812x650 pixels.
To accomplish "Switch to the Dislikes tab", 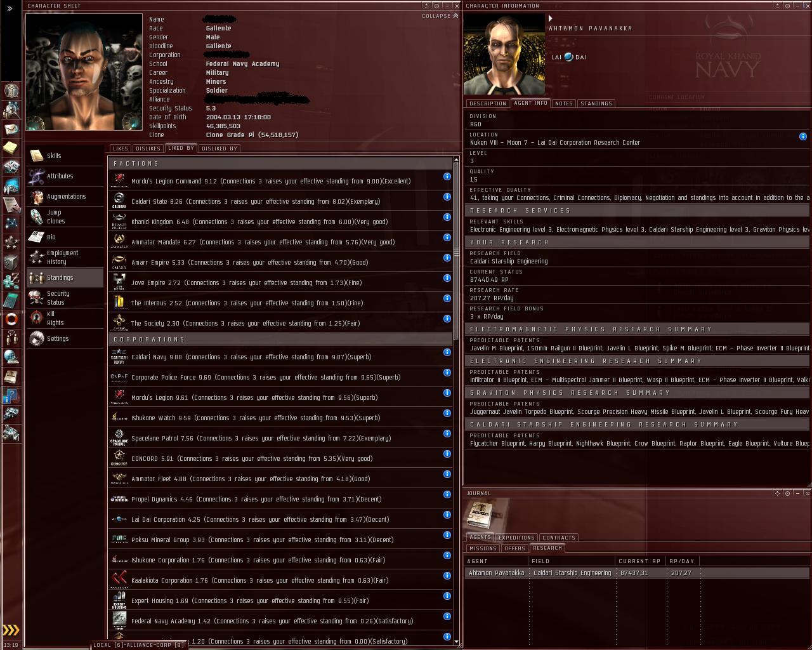I will point(148,149).
